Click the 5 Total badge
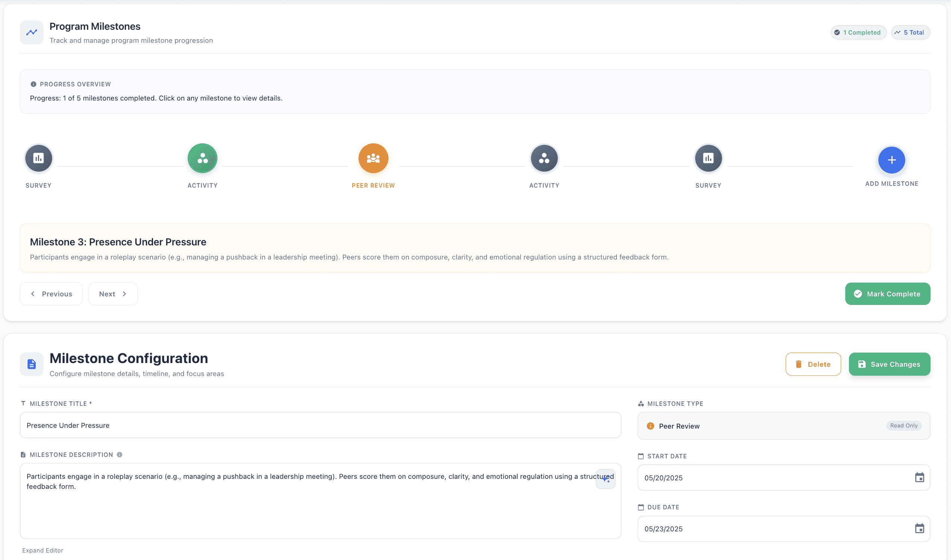951x560 pixels. [910, 32]
